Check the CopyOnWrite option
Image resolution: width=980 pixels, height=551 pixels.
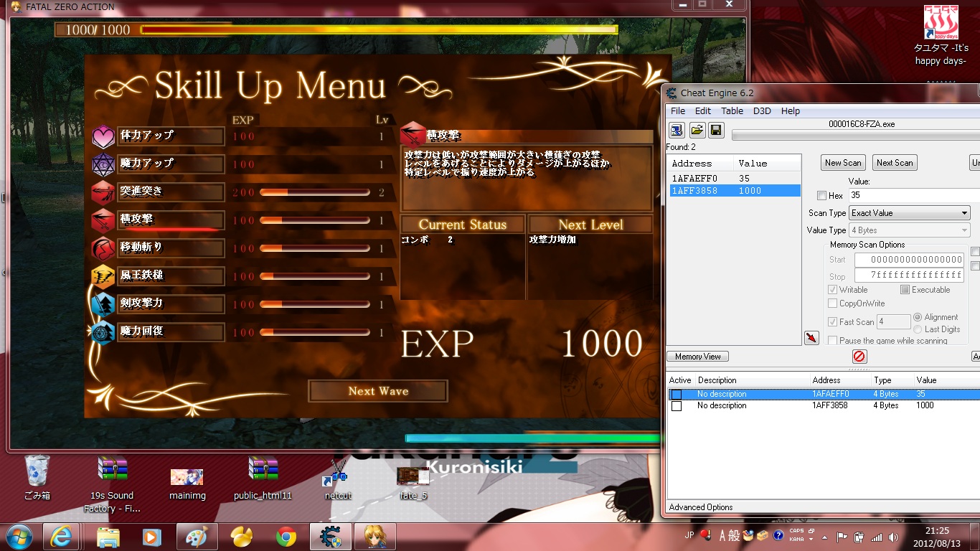[x=832, y=303]
